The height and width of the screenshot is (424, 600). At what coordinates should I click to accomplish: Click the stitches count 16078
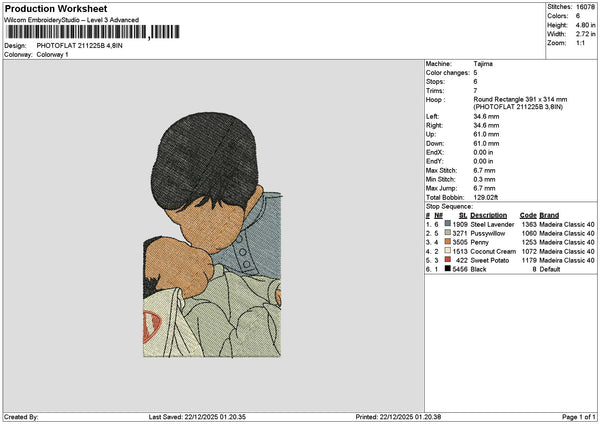pyautogui.click(x=585, y=7)
